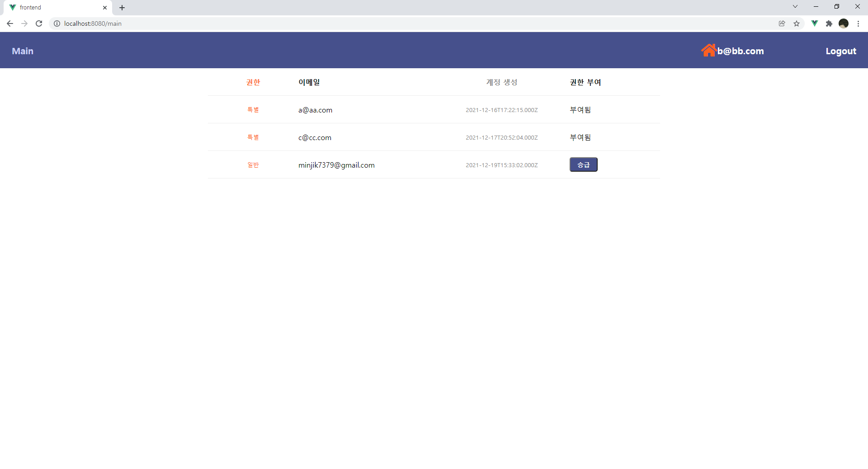
Task: Open a new browser tab
Action: pos(122,7)
